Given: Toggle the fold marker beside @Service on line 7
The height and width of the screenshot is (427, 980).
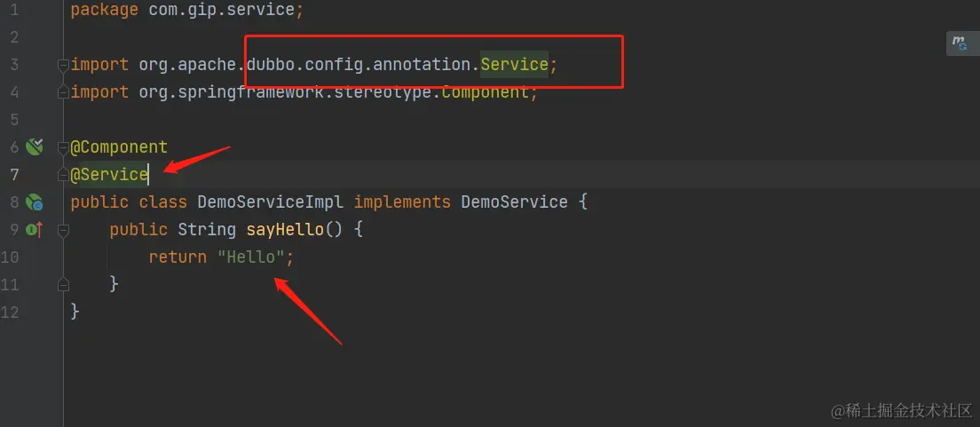Looking at the screenshot, I should 62,175.
